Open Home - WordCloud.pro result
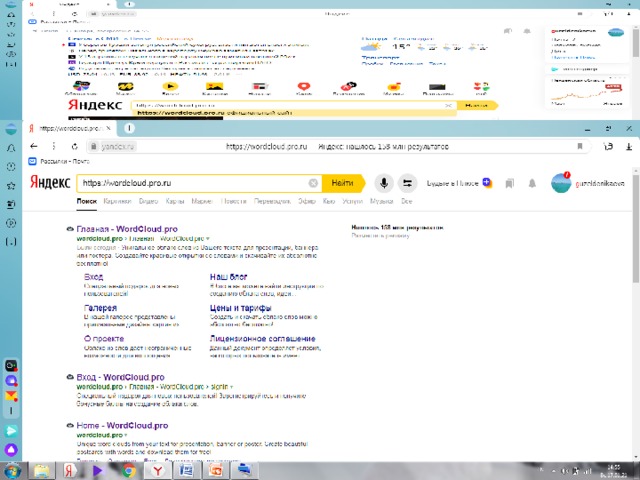Image resolution: width=640 pixels, height=480 pixels. tap(122, 425)
